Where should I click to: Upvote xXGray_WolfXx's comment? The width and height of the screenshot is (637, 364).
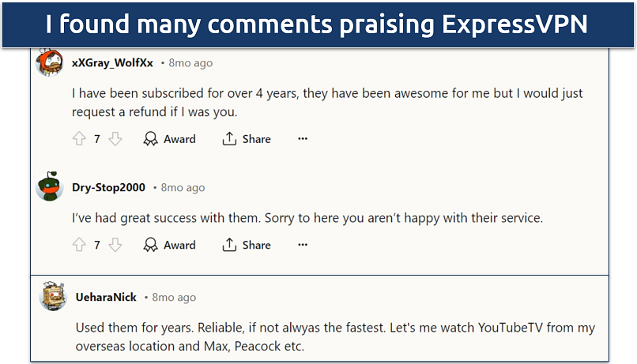(x=79, y=139)
